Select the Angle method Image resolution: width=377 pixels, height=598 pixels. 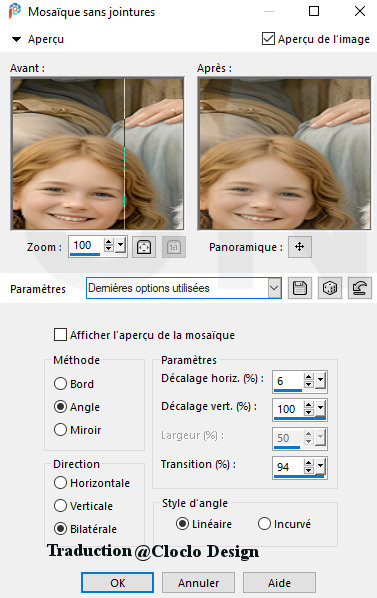[60, 407]
